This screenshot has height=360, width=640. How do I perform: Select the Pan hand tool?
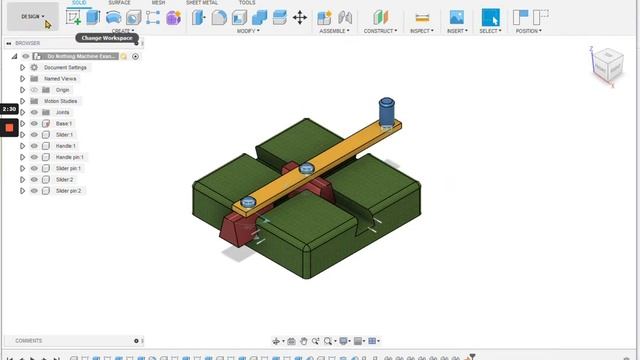303,341
